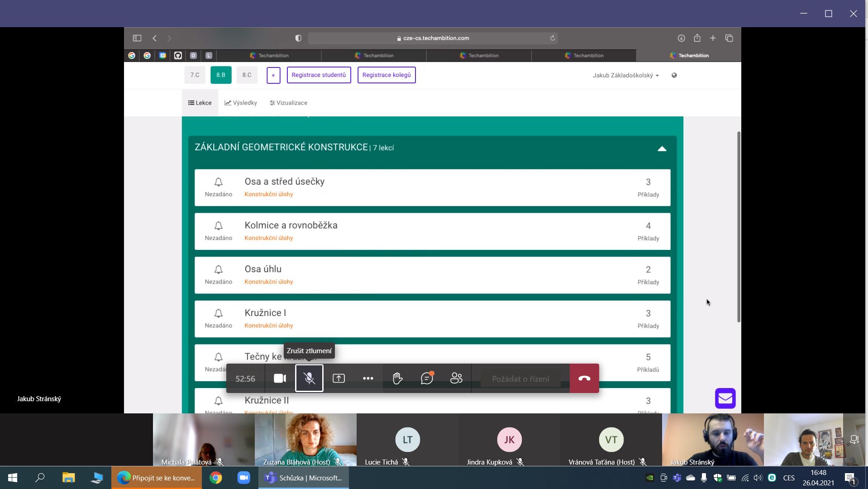Raise hand in the meeting
868x489 pixels.
[x=397, y=379]
